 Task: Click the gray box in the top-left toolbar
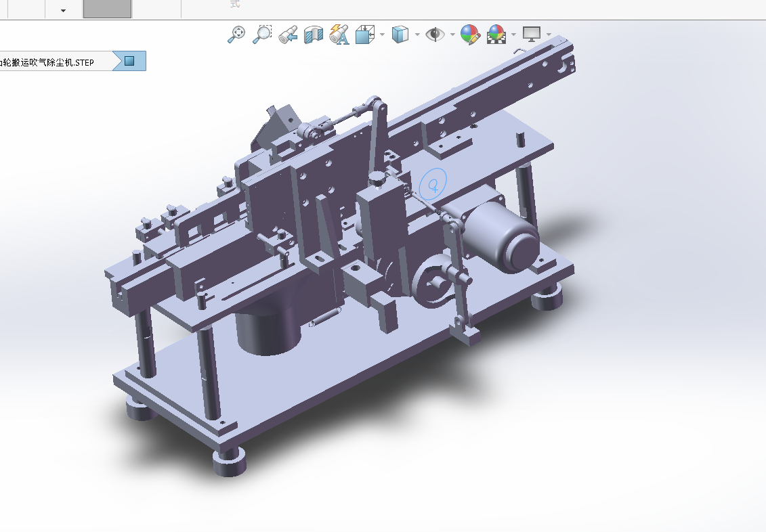click(x=108, y=9)
